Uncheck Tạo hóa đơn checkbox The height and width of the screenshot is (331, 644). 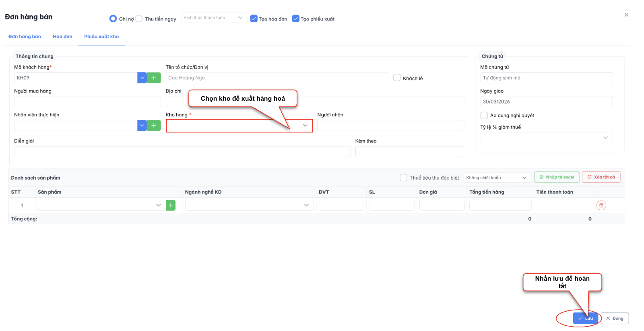pyautogui.click(x=254, y=19)
